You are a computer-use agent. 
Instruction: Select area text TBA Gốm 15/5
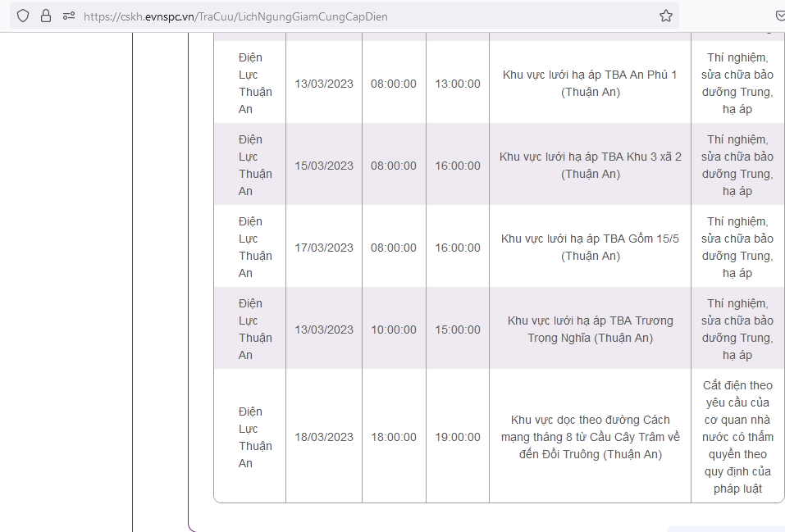pyautogui.click(x=591, y=248)
